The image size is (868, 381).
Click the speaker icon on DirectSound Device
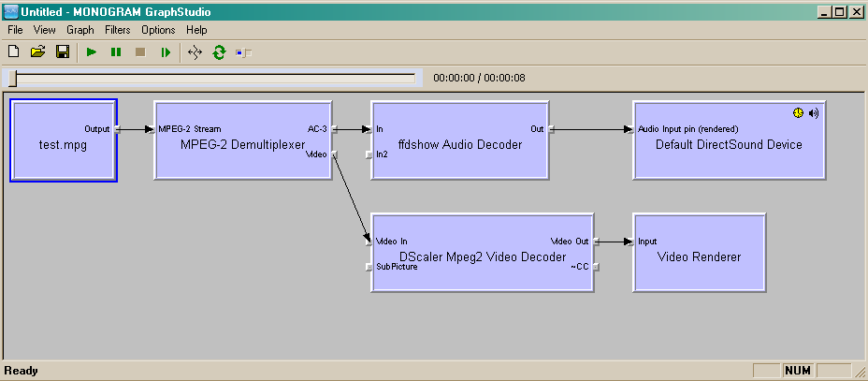pyautogui.click(x=813, y=113)
